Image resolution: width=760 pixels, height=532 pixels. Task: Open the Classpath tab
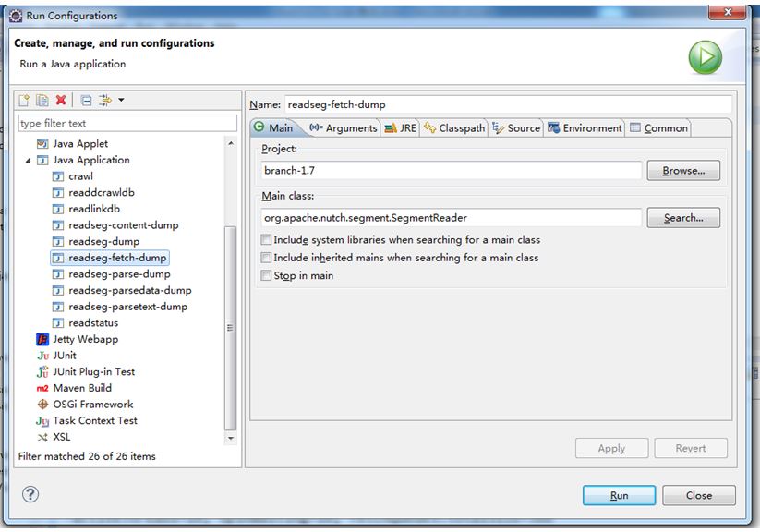tap(454, 128)
